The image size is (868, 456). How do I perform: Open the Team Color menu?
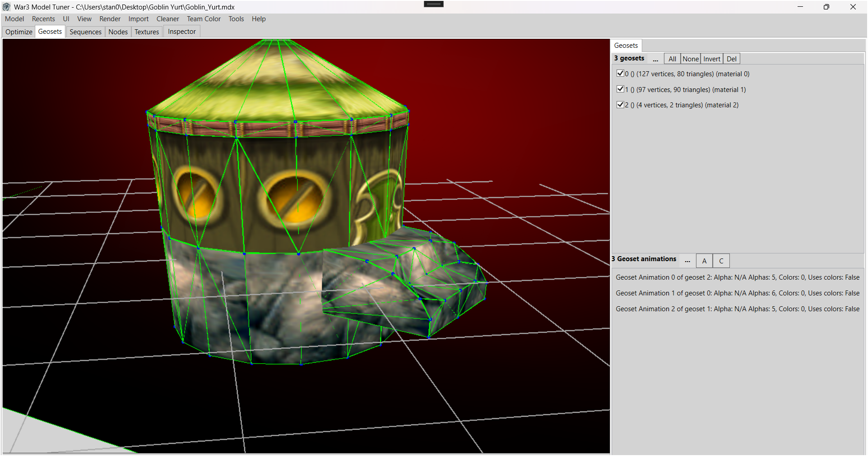click(204, 19)
